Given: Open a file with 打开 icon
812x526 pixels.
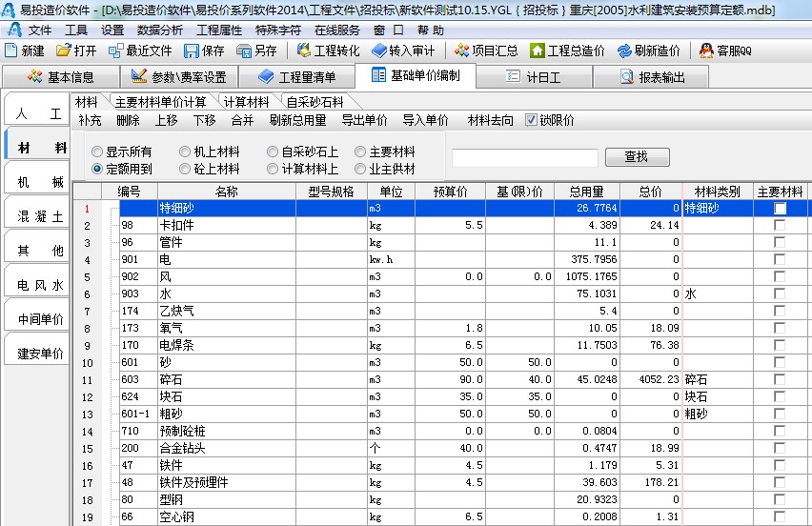Looking at the screenshot, I should [64, 51].
